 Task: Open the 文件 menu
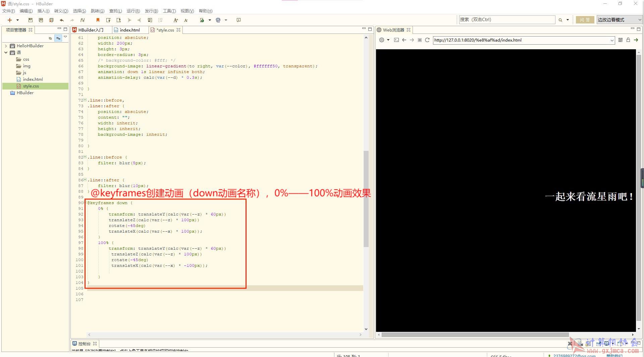8,11
